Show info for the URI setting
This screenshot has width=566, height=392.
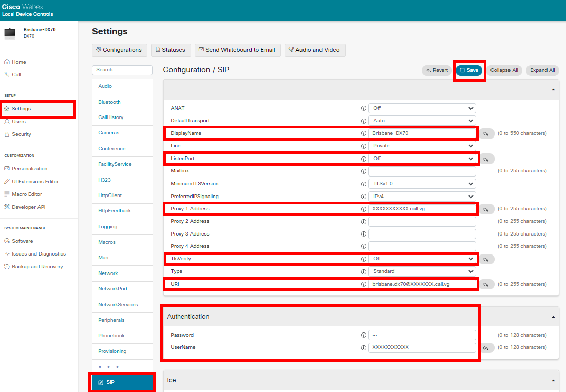pyautogui.click(x=364, y=284)
